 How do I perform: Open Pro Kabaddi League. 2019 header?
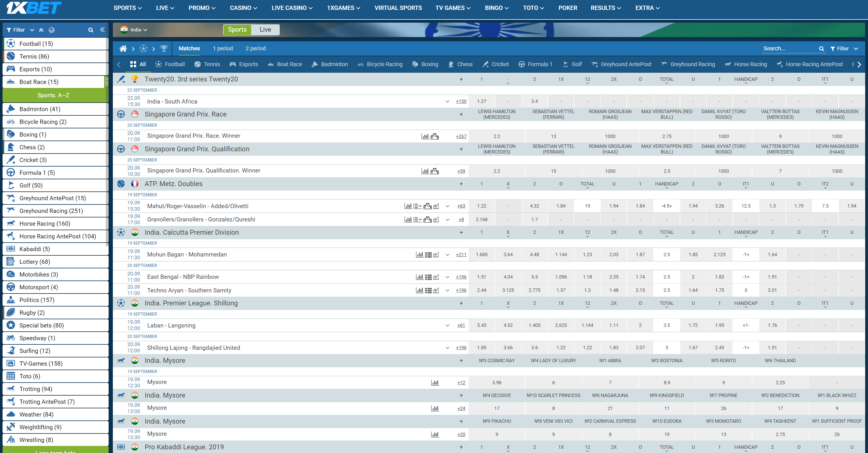184,447
